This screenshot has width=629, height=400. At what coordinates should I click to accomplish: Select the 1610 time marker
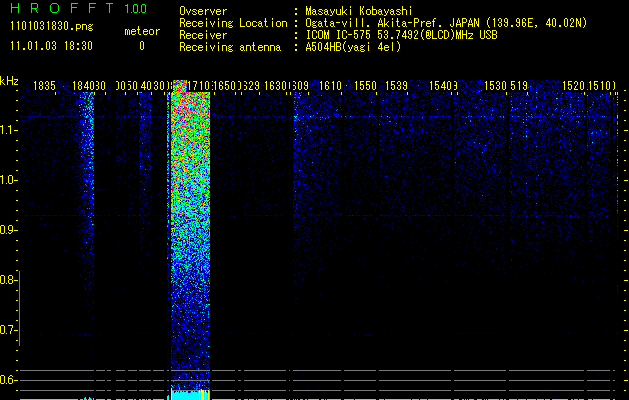point(330,86)
